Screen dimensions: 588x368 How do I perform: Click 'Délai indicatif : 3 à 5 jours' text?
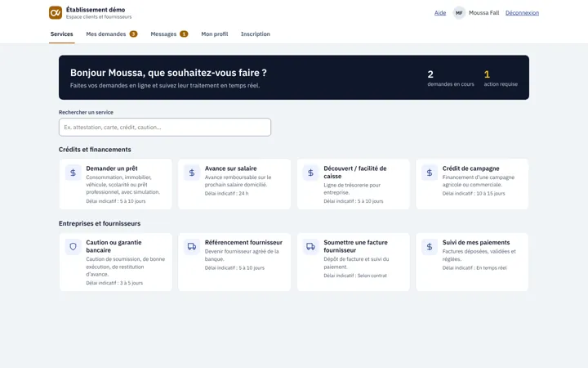click(114, 283)
